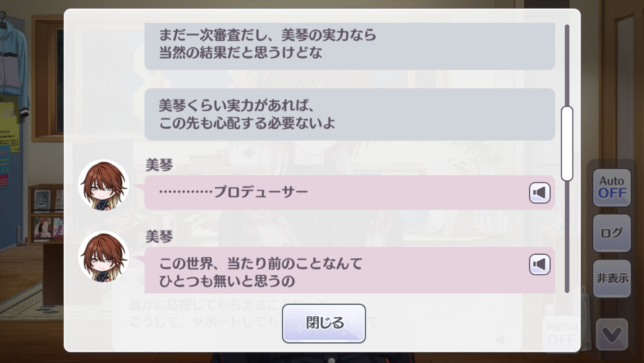Image resolution: width=644 pixels, height=363 pixels.
Task: Tap Mikoto's avatar beside the プロデューサー line
Action: tap(103, 185)
